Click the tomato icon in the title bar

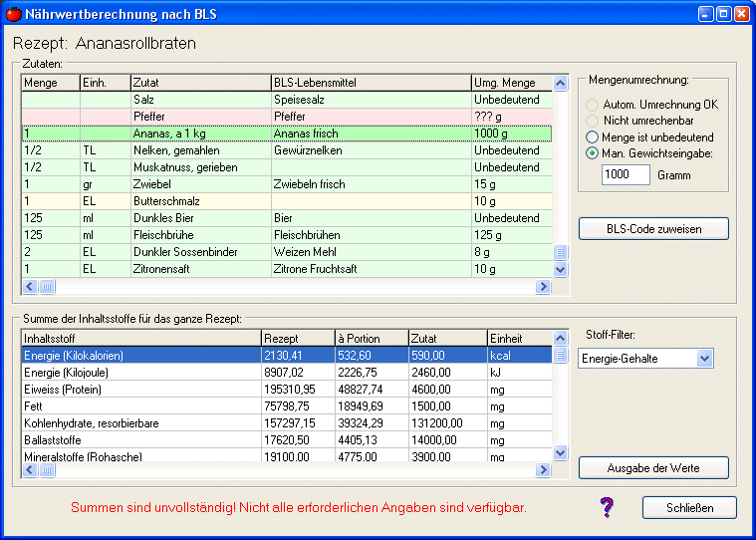(13, 14)
